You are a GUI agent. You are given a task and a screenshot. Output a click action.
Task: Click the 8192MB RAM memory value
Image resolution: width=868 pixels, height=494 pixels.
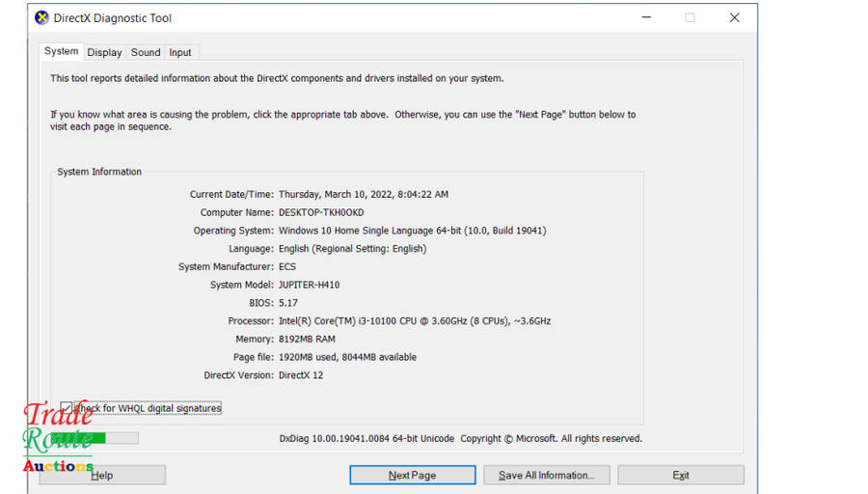click(308, 340)
